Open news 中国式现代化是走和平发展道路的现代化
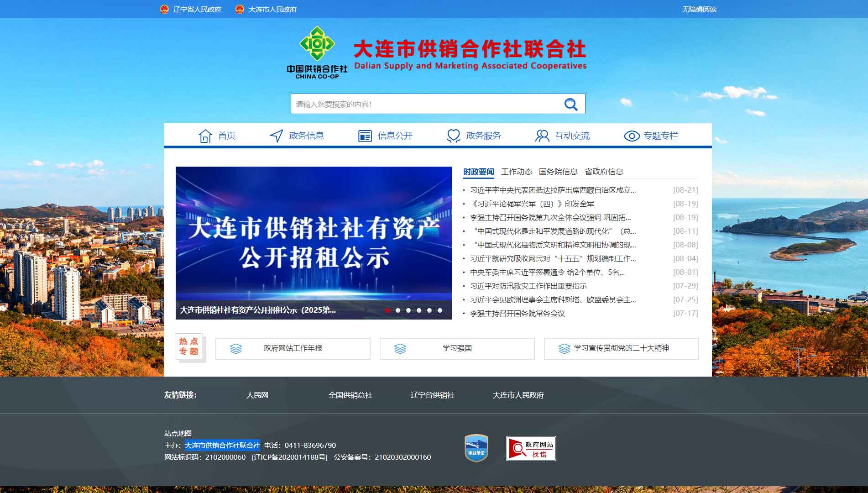Screen dimensions: 868x493 coord(553,231)
